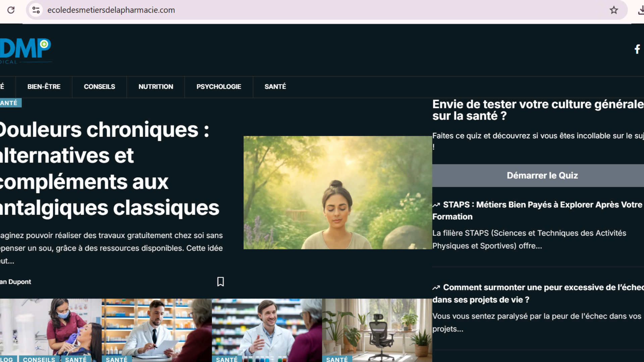Open the browser downloads icon
This screenshot has height=362, width=644.
pyautogui.click(x=641, y=10)
